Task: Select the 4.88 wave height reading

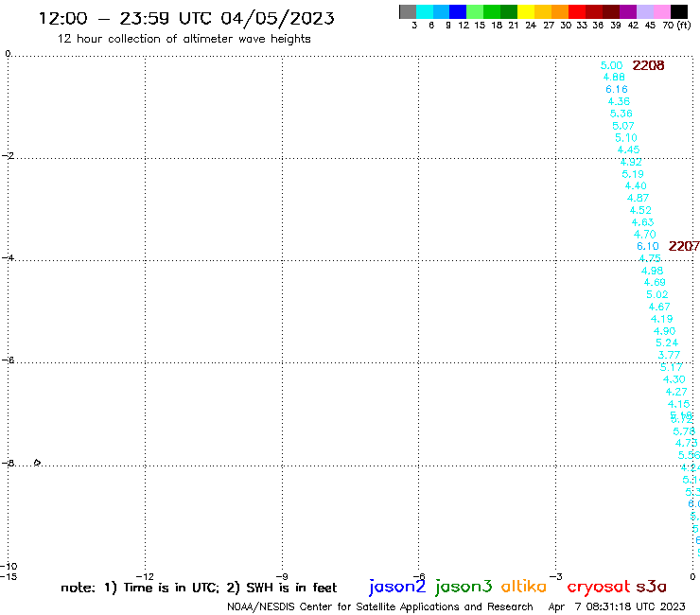Action: point(614,77)
